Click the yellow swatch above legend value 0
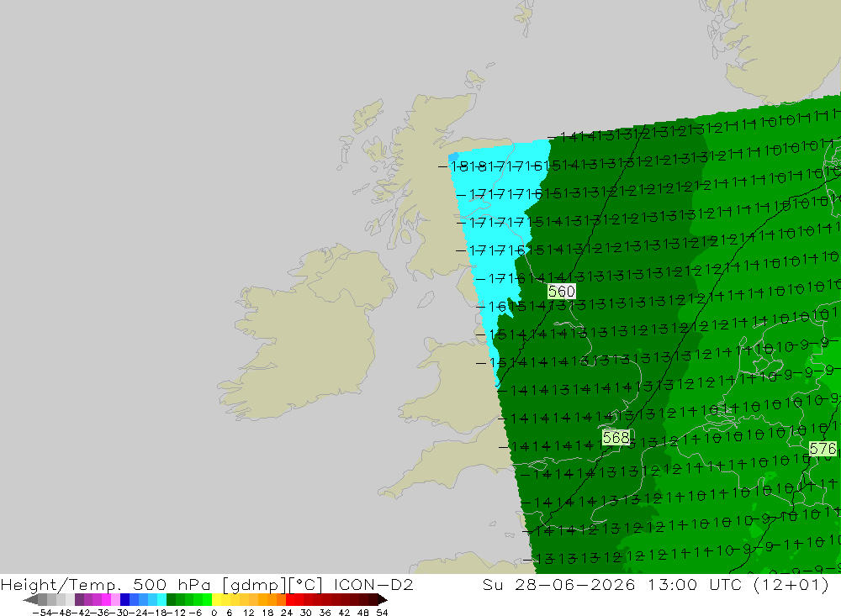841x616 pixels. 217,599
